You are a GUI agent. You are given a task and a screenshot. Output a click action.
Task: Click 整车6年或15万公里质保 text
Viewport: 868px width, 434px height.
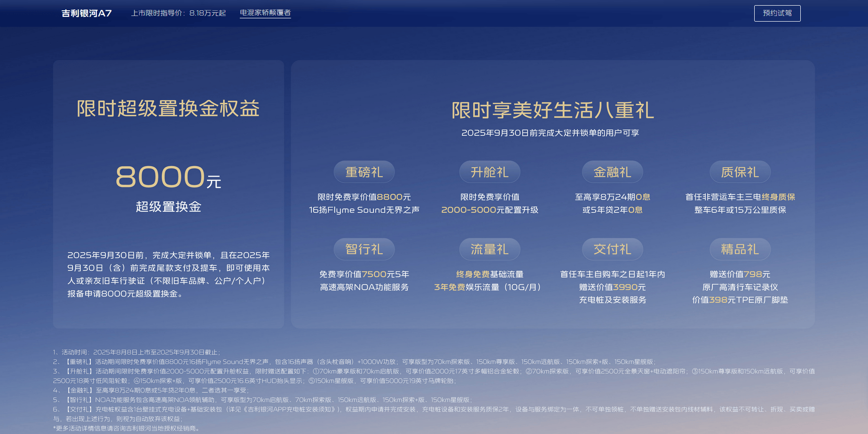coord(740,210)
